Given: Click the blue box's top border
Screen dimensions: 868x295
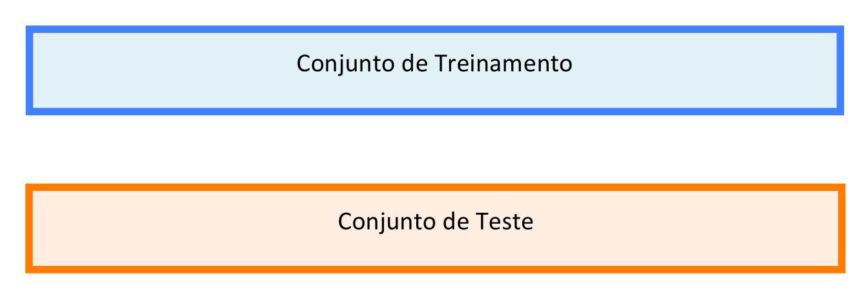Looking at the screenshot, I should tap(434, 29).
